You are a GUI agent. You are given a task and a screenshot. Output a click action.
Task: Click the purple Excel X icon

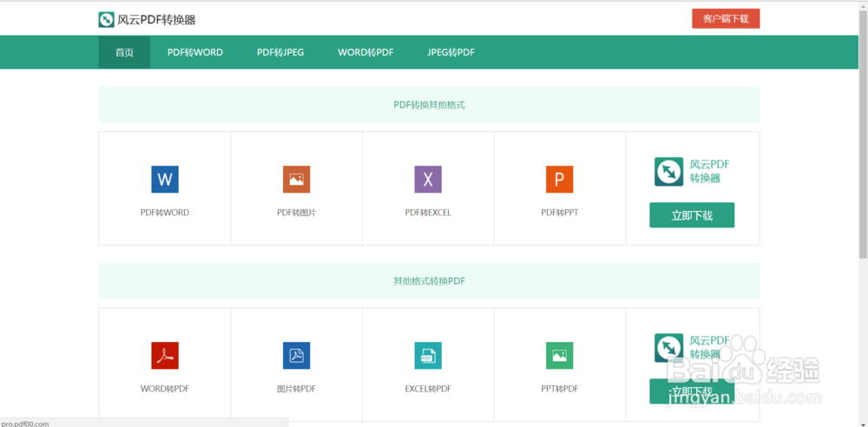pyautogui.click(x=428, y=180)
